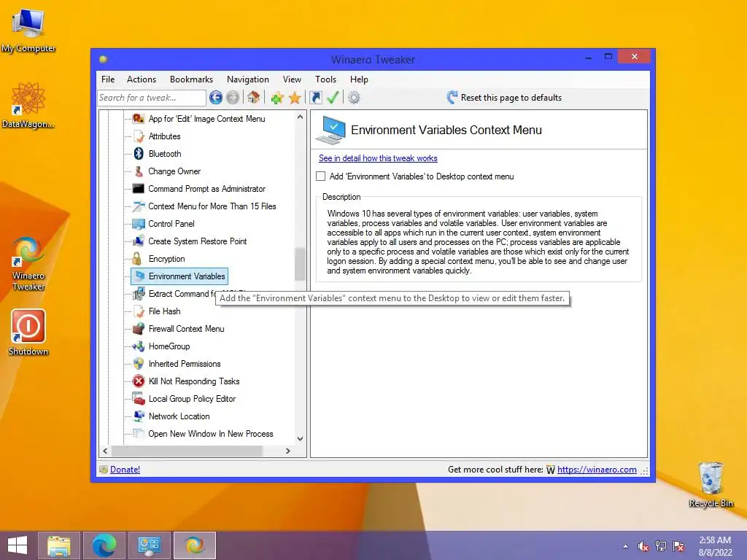Open the Recycle Bin desktop icon
Screen dimensions: 747x560
coord(711,484)
